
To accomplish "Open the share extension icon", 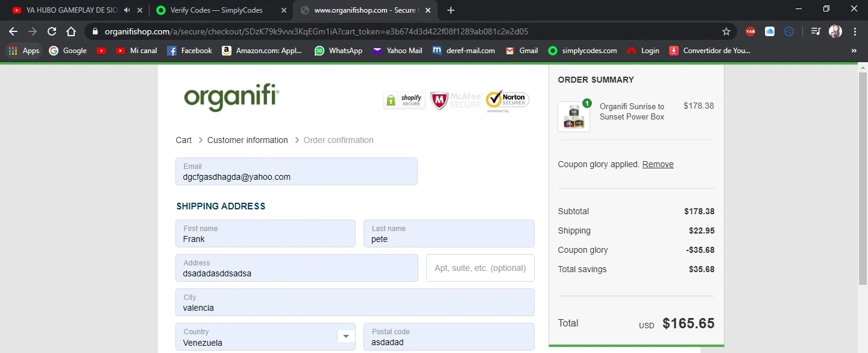I will (789, 31).
